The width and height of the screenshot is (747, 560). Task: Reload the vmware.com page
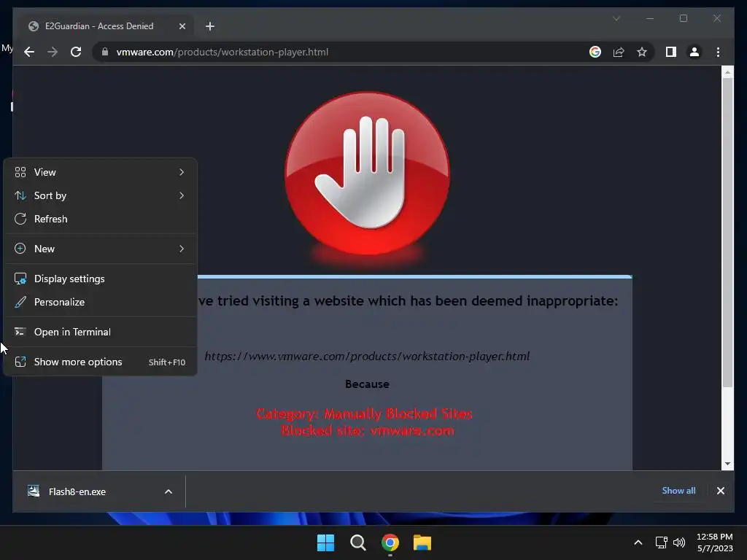coord(76,52)
